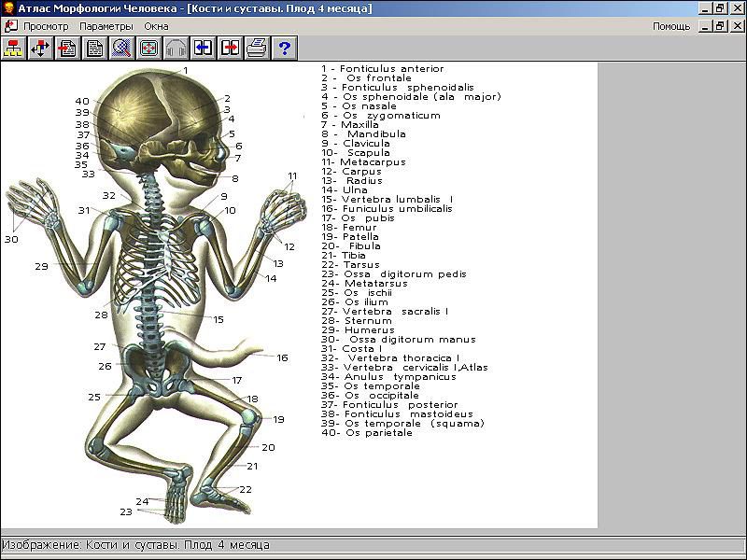
Task: Print the image using the printer icon
Action: pos(257,48)
